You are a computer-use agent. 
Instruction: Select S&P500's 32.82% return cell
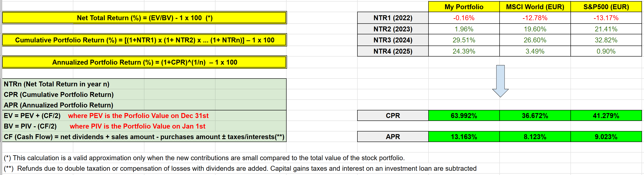coord(606,40)
